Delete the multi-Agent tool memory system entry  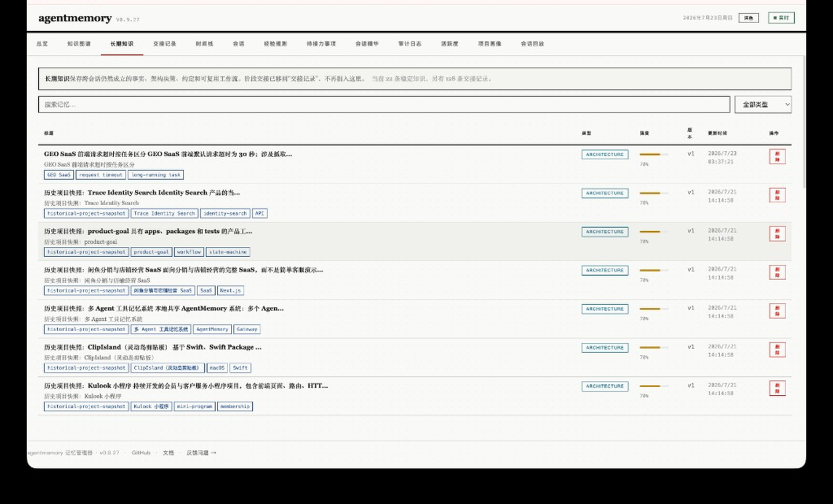point(777,311)
